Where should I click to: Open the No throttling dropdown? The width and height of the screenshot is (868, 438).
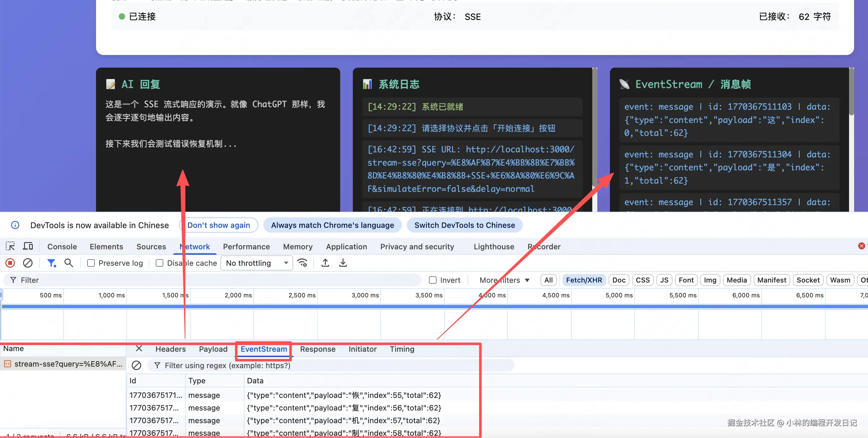click(x=257, y=263)
